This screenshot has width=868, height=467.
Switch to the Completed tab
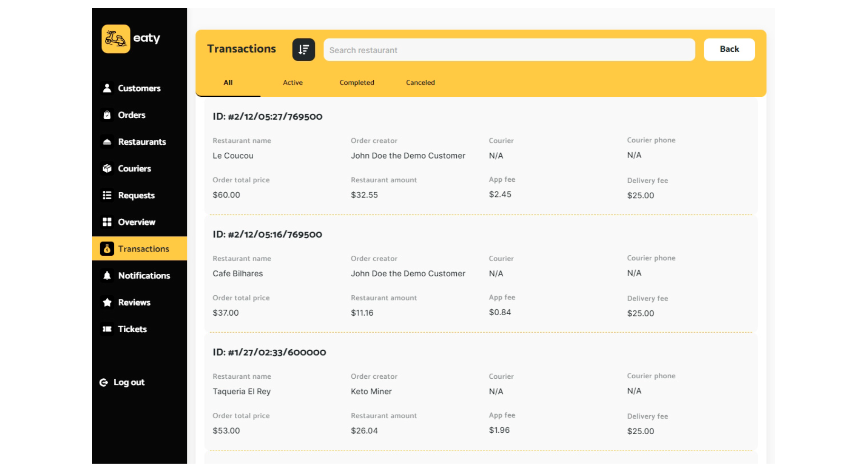click(x=357, y=83)
